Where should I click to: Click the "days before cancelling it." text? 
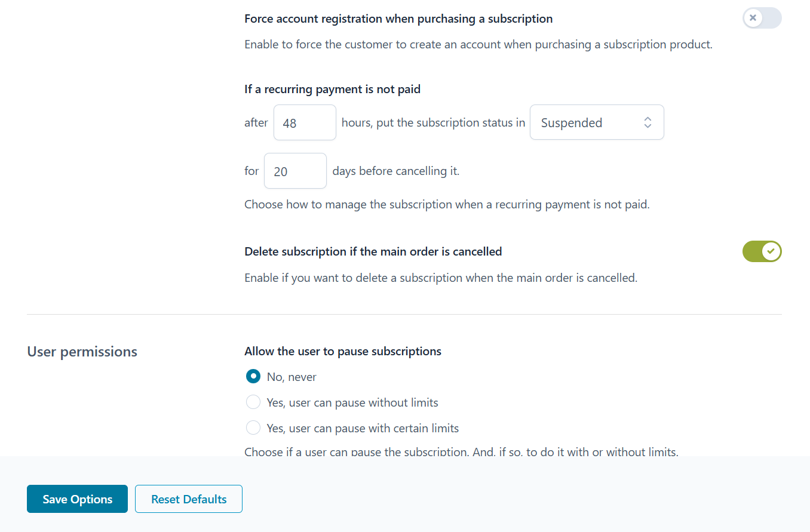click(x=395, y=171)
